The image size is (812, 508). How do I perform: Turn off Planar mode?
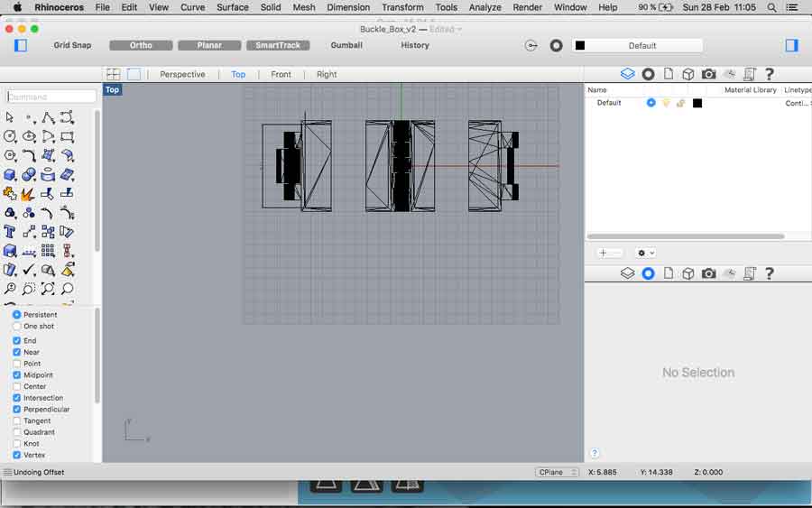[x=209, y=46]
